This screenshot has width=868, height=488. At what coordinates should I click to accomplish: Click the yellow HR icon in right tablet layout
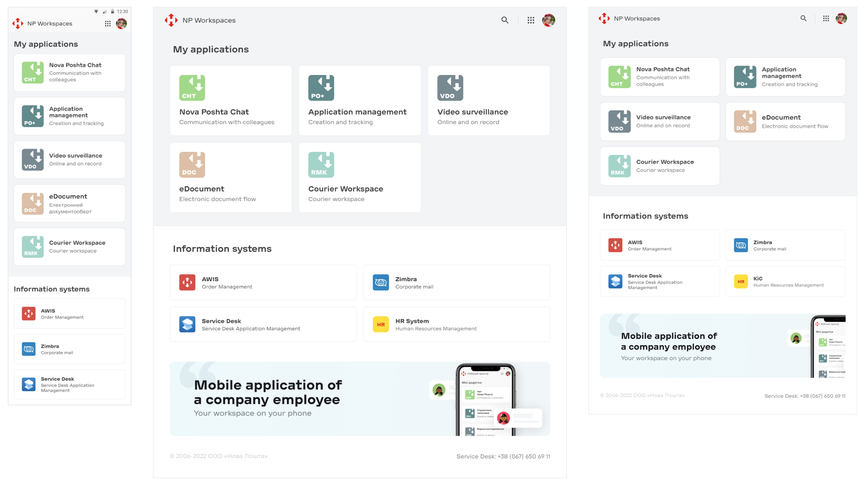coord(741,282)
